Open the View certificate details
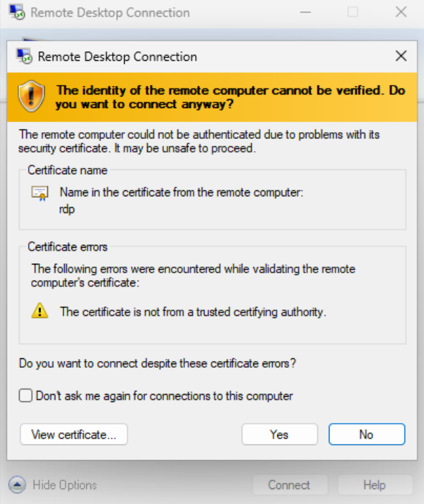Screen dimensions: 424x504 tap(74, 435)
